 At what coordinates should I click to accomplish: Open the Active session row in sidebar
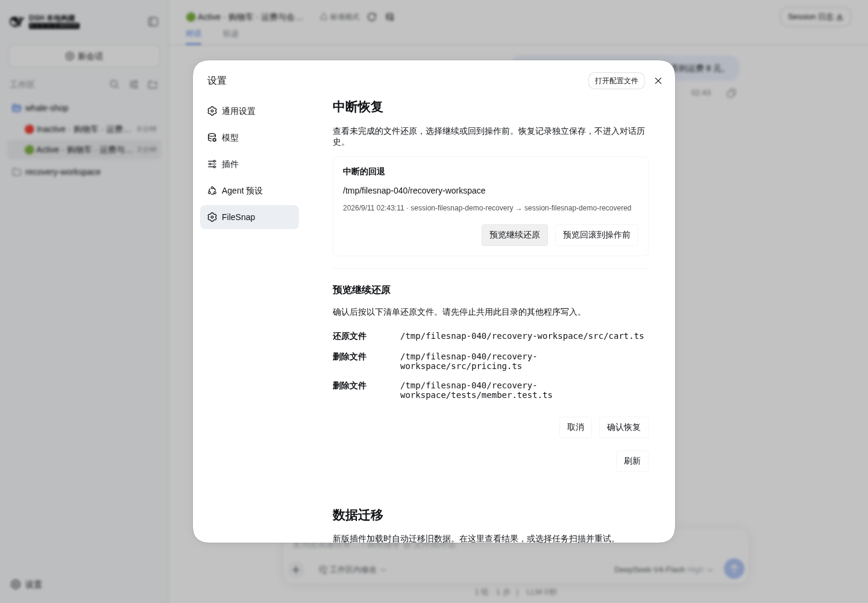coord(84,150)
